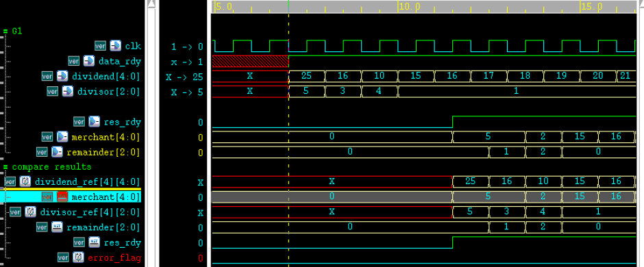
Task: Click the res_rdy output port icon in G1
Action: (94, 121)
